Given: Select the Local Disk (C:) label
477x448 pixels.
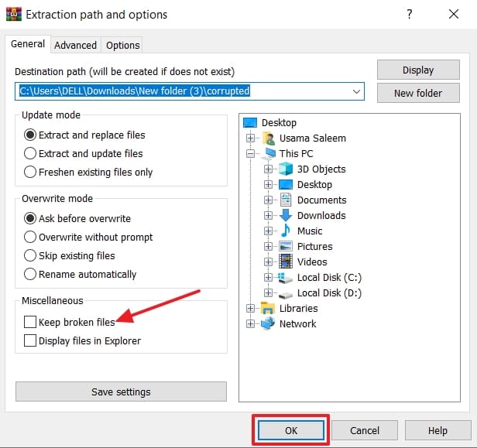Looking at the screenshot, I should click(329, 278).
